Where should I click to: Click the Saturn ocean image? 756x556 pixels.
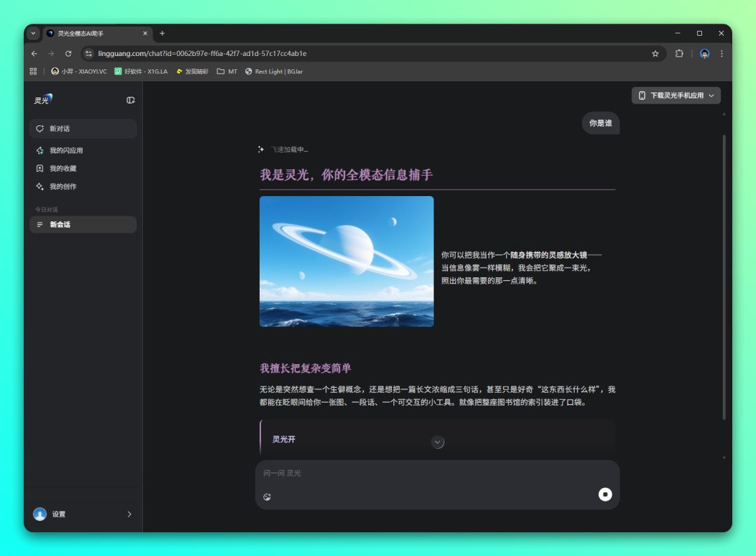click(346, 261)
